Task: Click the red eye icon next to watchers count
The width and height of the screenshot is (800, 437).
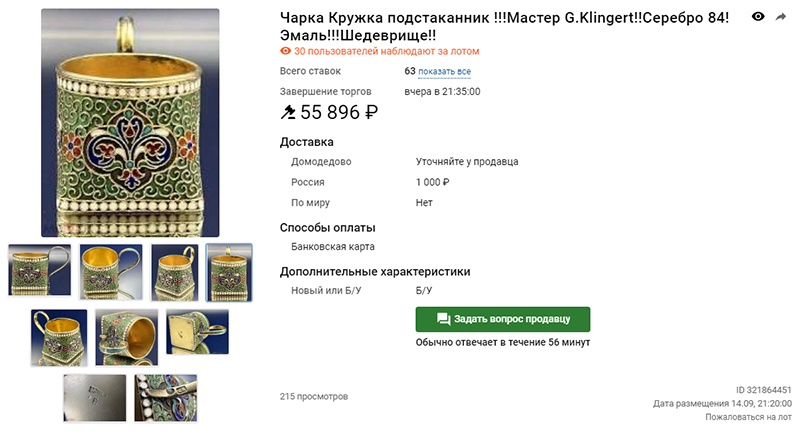Action: pyautogui.click(x=285, y=51)
